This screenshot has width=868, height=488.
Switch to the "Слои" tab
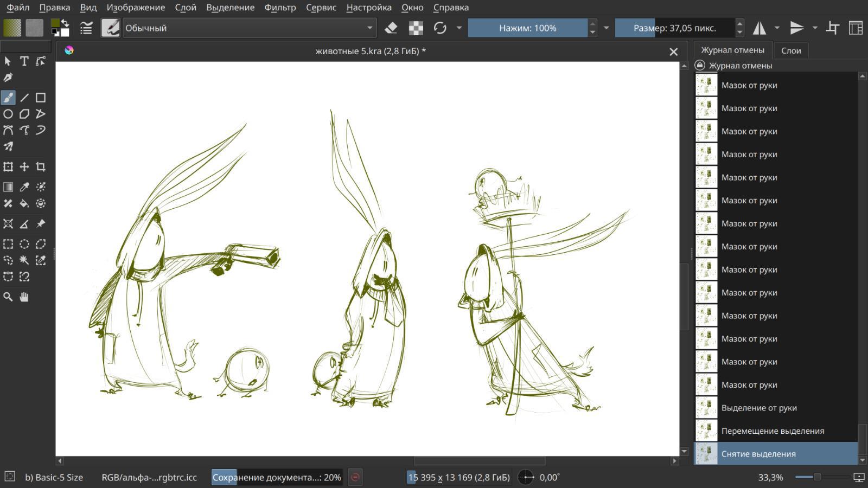click(x=790, y=50)
